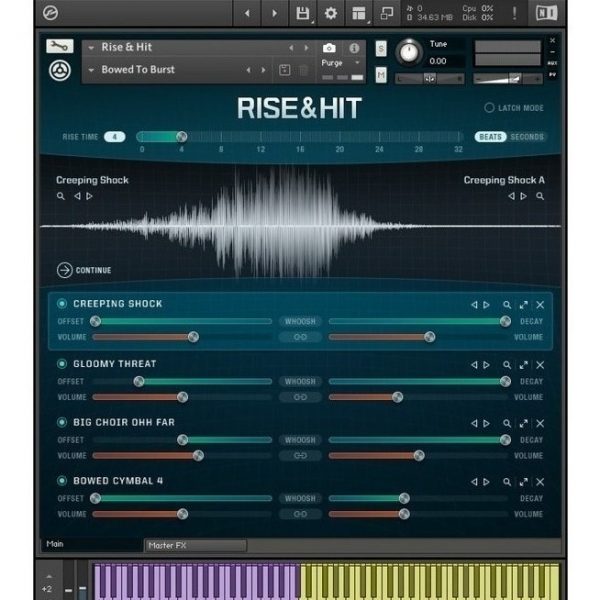Click Bowed Cymbal 4 decay slider handle
The width and height of the screenshot is (600, 600).
(404, 498)
